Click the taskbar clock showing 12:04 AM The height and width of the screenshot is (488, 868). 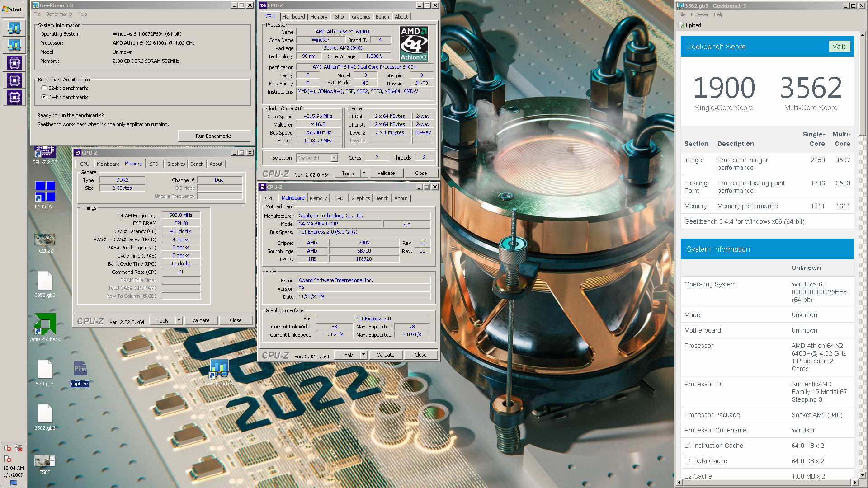[x=13, y=472]
